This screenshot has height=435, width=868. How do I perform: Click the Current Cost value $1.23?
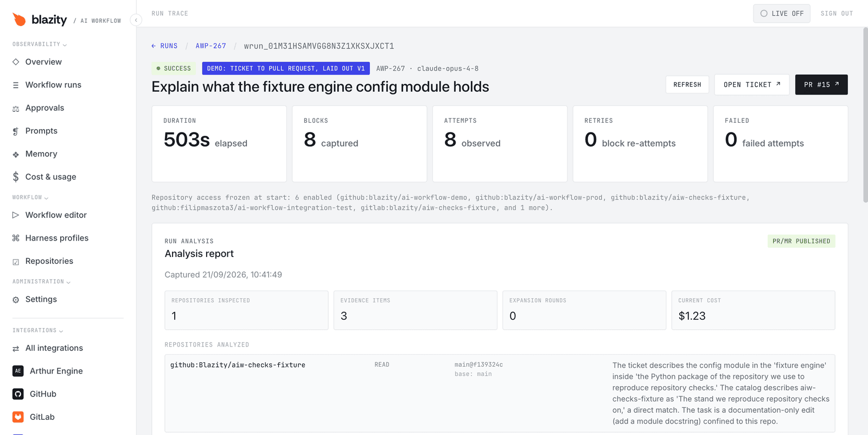click(x=692, y=316)
